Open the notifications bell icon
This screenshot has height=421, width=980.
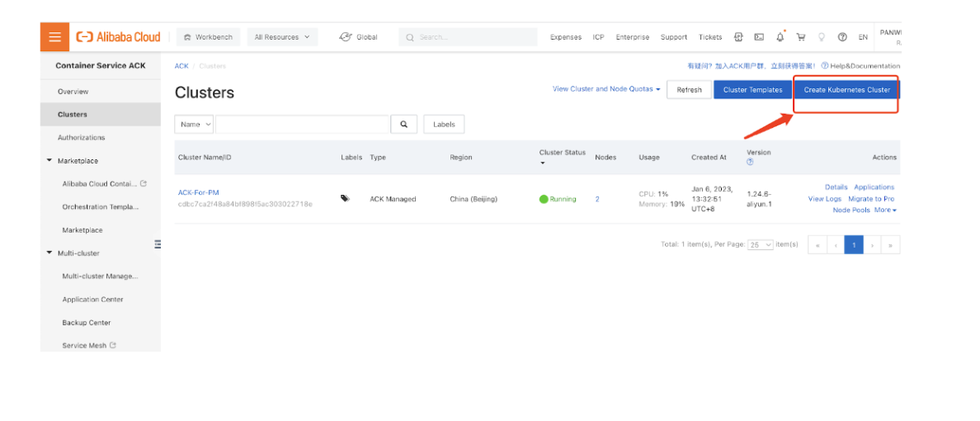[780, 37]
